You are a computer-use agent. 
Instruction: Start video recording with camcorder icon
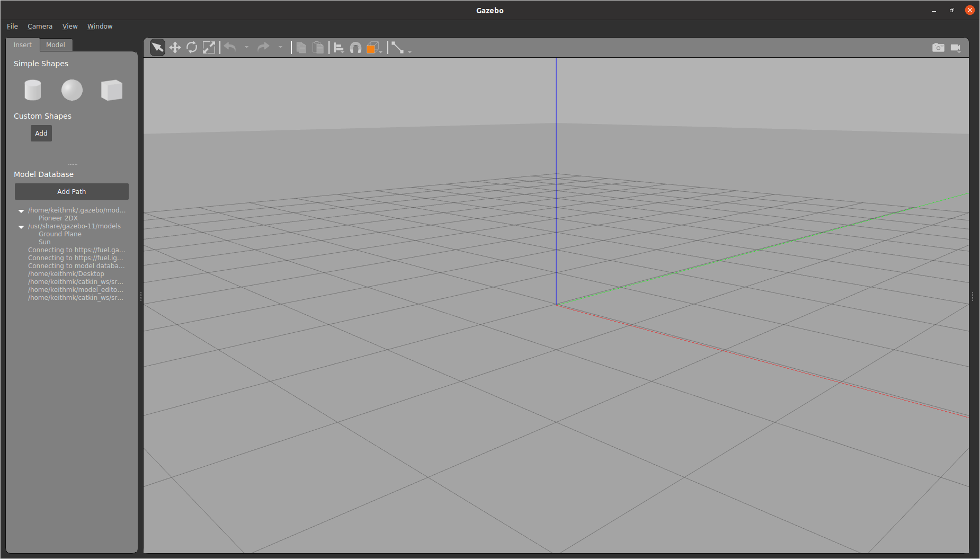click(x=956, y=48)
